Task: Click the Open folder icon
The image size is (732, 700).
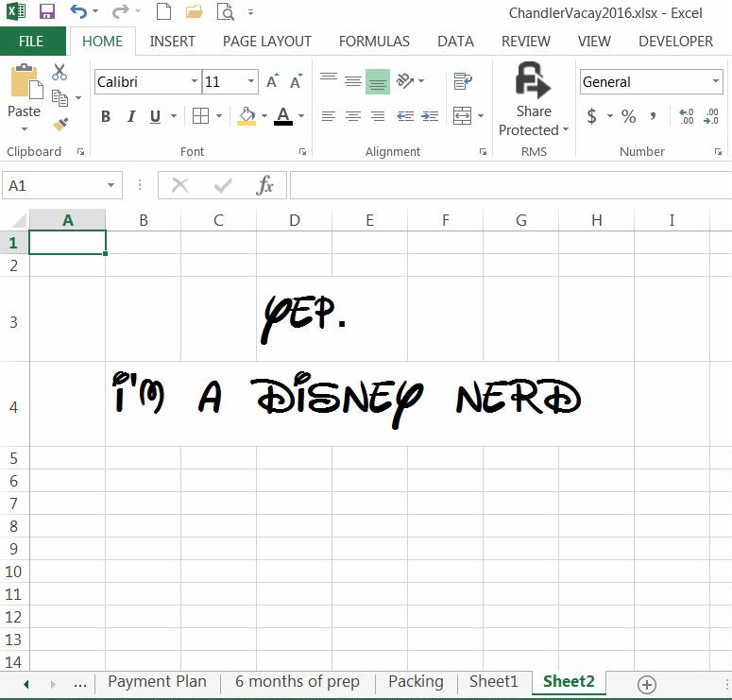Action: click(194, 11)
